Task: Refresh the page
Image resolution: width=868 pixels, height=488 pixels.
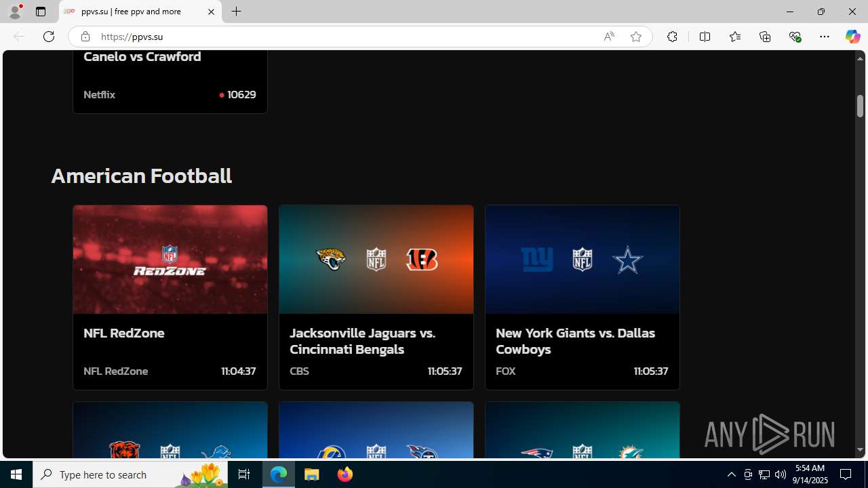Action: (x=49, y=37)
